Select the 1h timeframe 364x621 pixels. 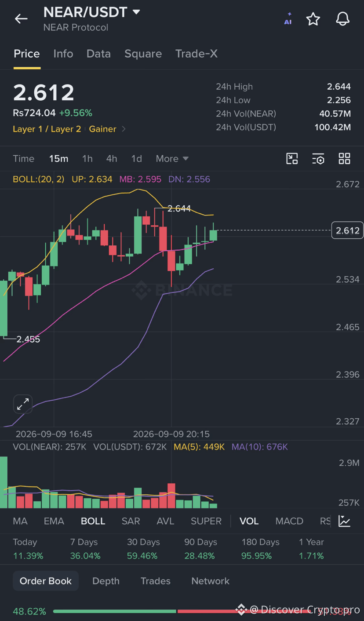[x=87, y=159]
